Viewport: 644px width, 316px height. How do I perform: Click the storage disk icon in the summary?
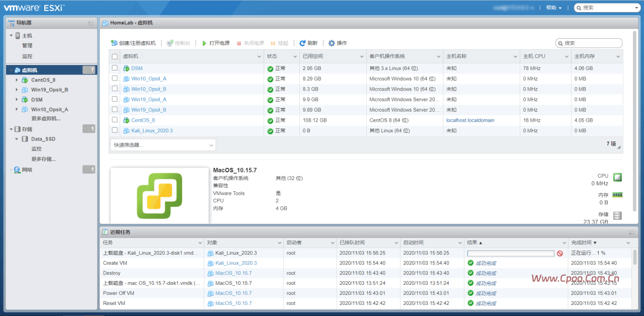617,215
